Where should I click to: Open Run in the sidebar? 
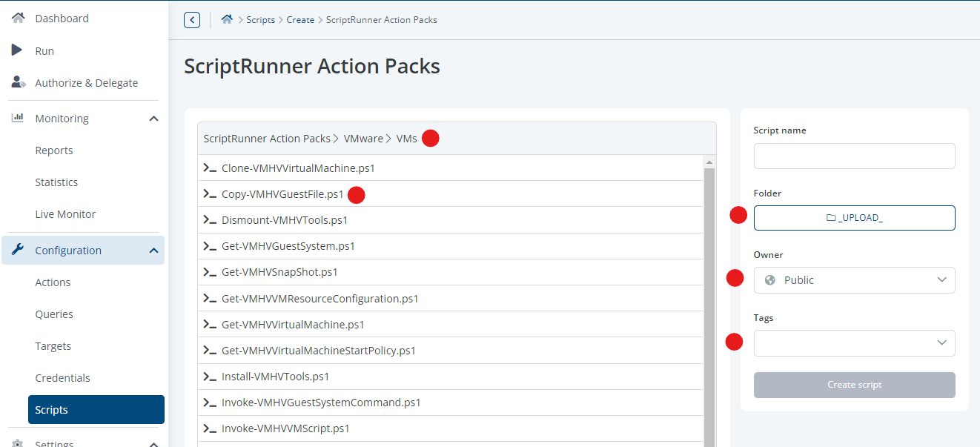(44, 50)
